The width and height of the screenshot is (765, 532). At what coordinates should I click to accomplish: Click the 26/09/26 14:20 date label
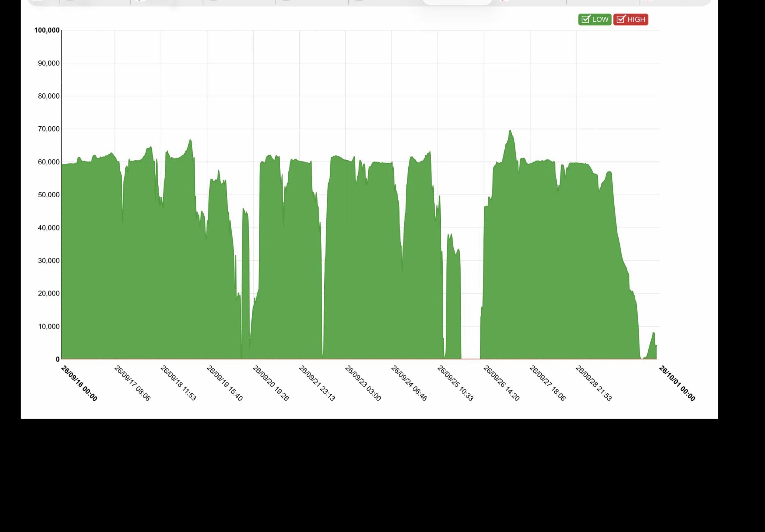tap(501, 384)
